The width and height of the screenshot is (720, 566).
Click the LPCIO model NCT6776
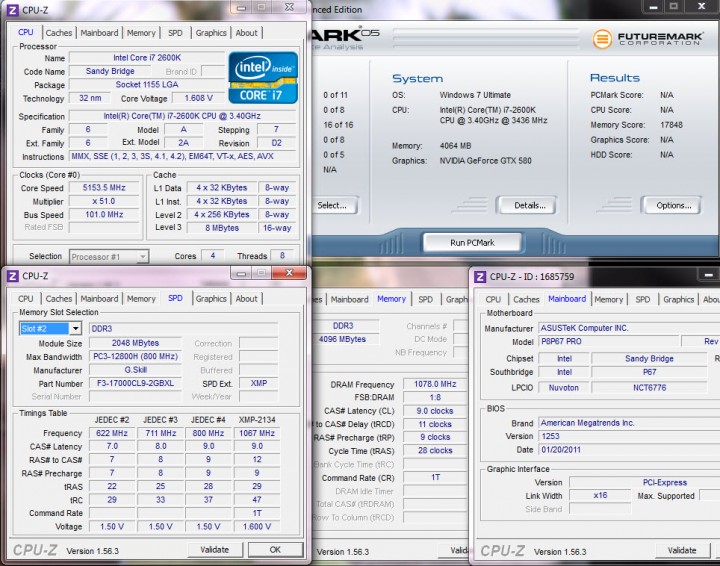point(649,388)
